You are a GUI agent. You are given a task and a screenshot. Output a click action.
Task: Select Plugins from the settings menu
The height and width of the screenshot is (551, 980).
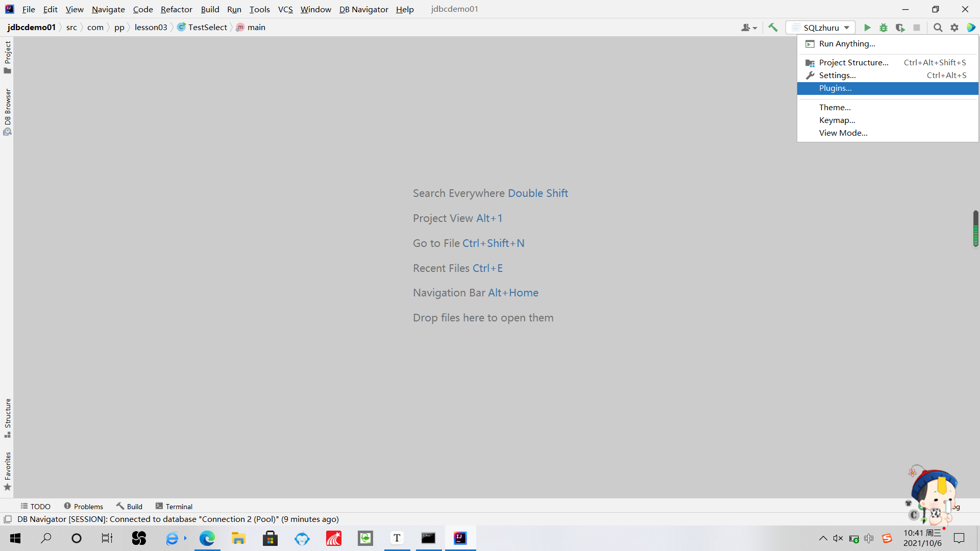(836, 88)
